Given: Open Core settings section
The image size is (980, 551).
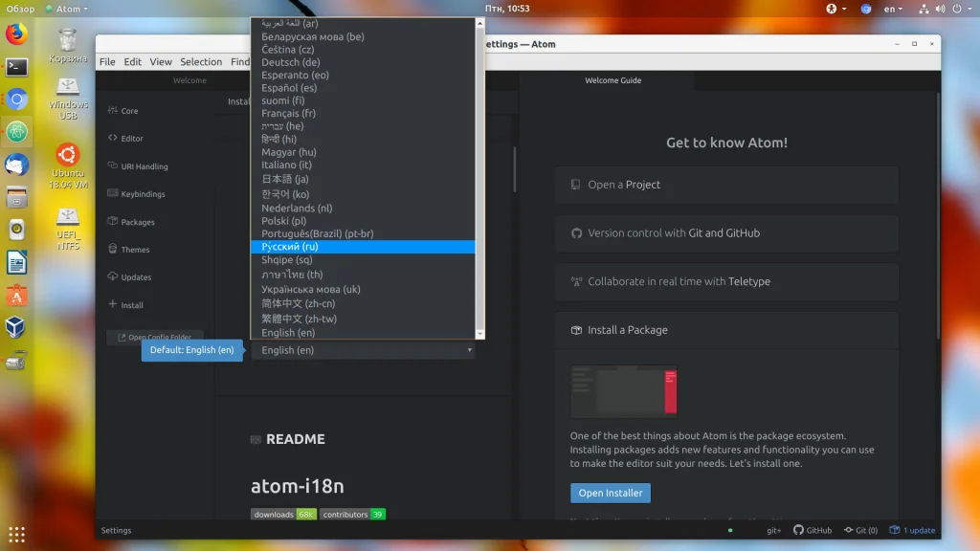Looking at the screenshot, I should tap(123, 111).
